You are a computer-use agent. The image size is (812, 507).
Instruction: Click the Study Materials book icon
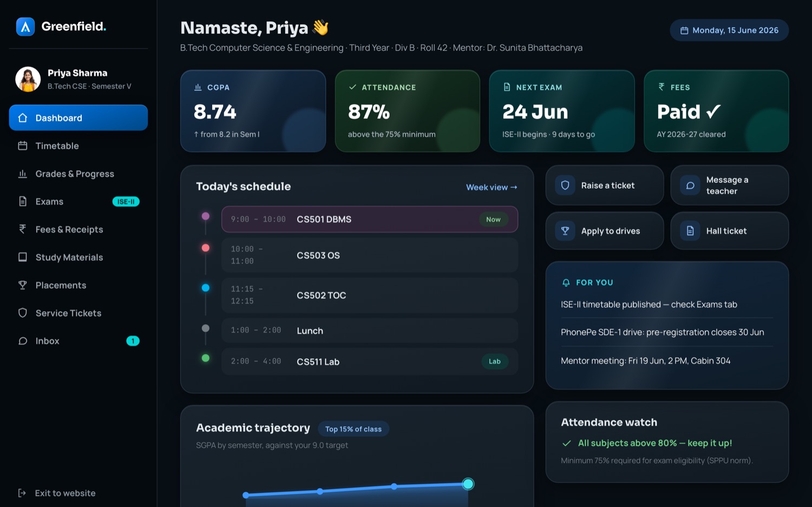(23, 257)
